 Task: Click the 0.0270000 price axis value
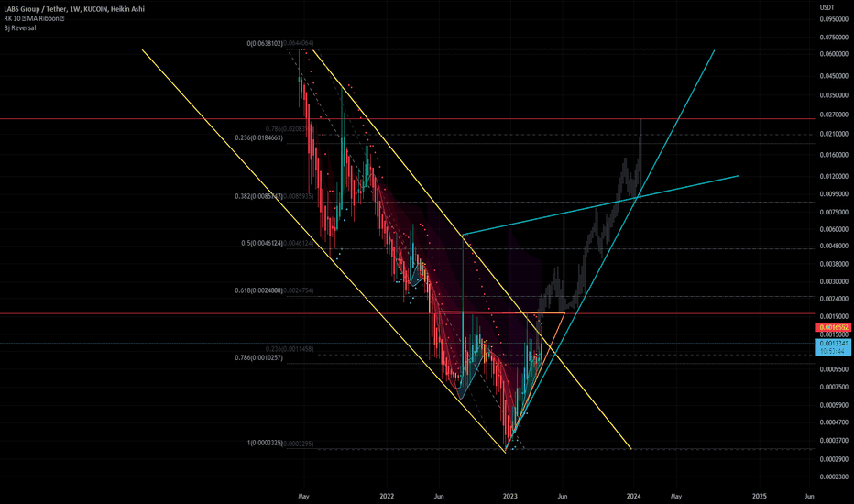(x=834, y=115)
